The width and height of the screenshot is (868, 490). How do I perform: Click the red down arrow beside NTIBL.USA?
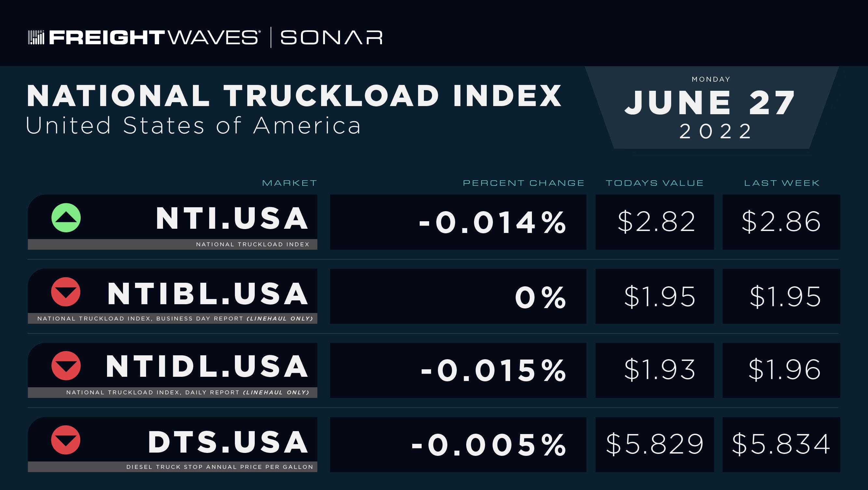pyautogui.click(x=66, y=292)
